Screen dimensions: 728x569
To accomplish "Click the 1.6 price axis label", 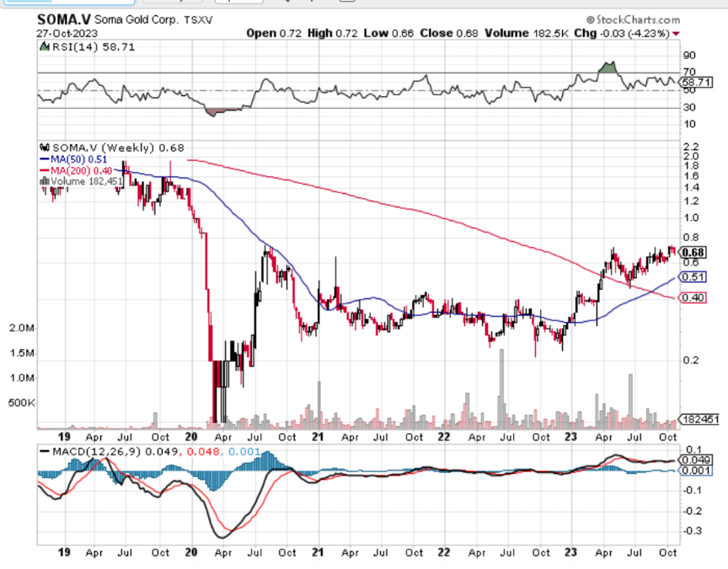I will pos(691,176).
